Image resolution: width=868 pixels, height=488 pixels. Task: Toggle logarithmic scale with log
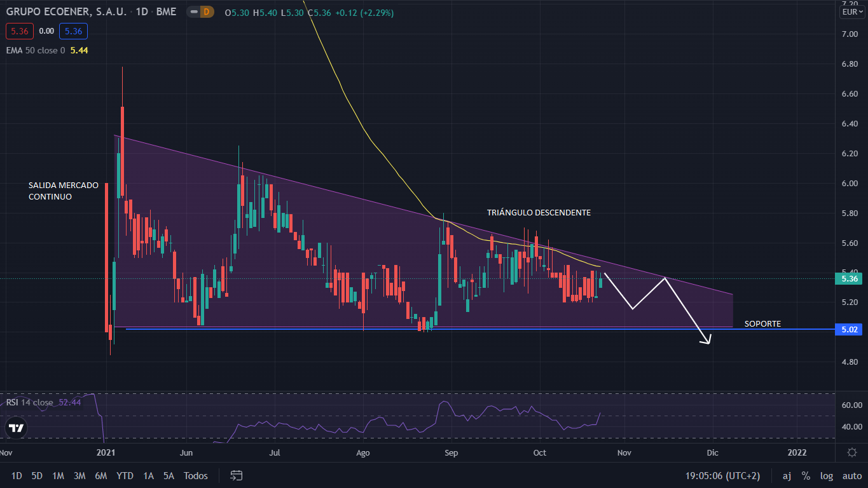(826, 475)
